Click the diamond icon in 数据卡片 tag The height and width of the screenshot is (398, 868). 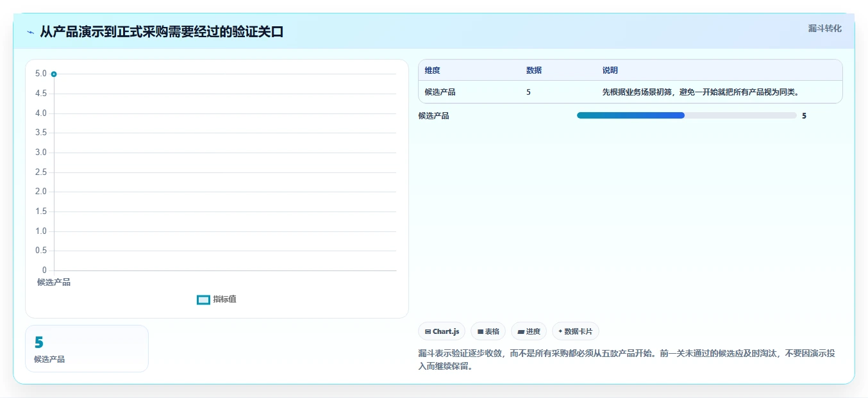point(560,331)
